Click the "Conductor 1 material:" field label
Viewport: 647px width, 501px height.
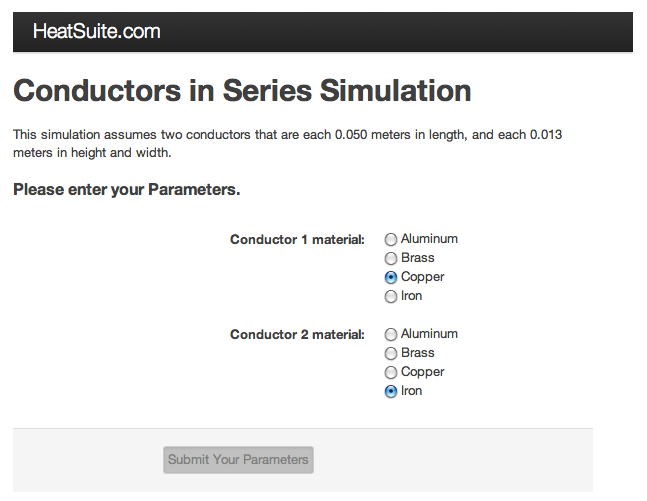(297, 240)
